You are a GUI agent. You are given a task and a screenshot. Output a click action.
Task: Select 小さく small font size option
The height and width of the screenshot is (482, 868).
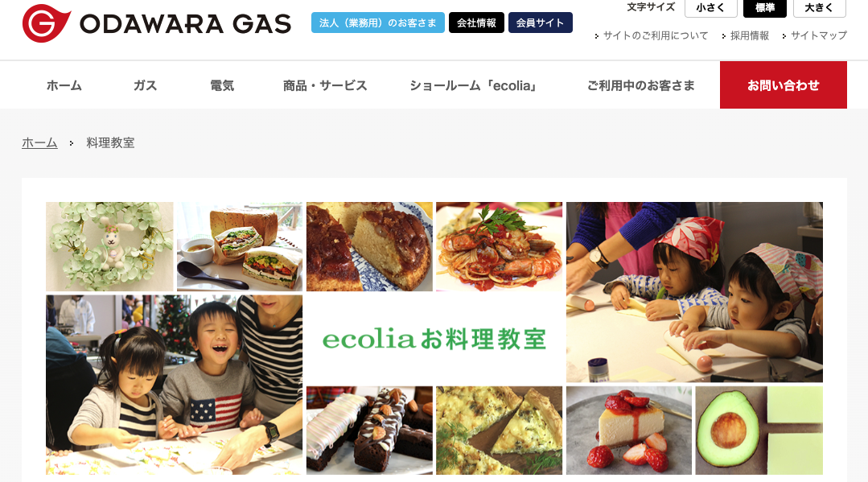[711, 8]
